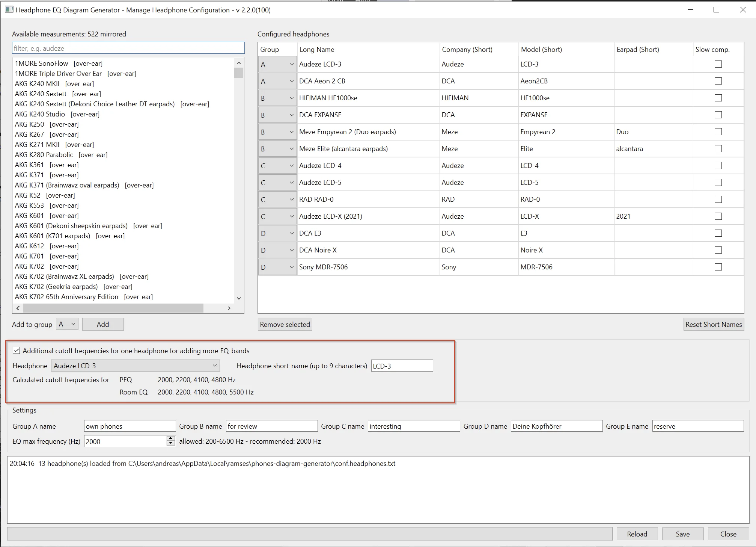Open the Group dropdown for DCA E3
This screenshot has width=756, height=547.
click(x=277, y=233)
